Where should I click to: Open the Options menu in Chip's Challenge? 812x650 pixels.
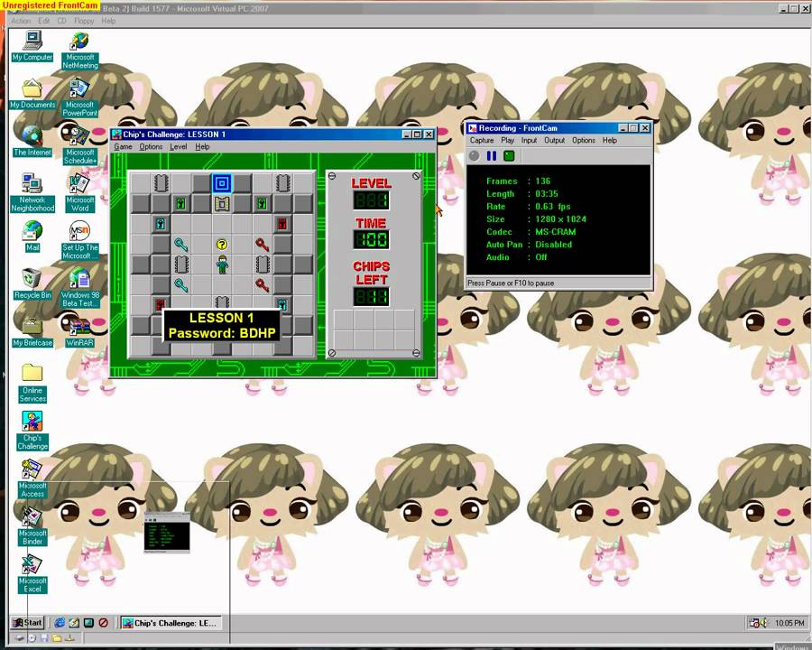coord(151,146)
